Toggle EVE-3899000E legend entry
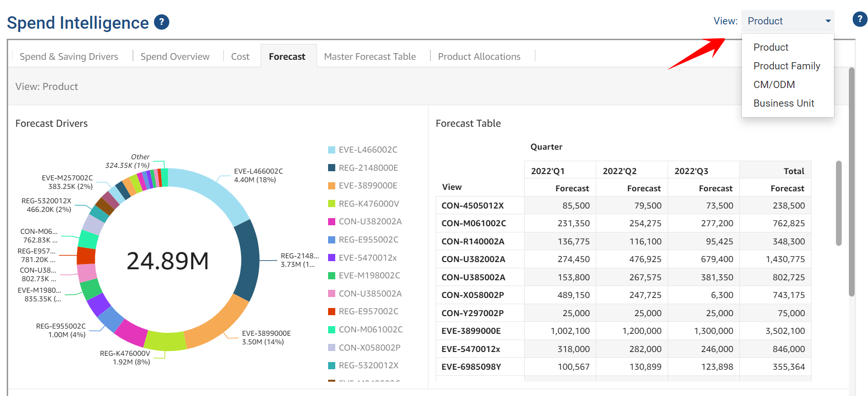 point(367,186)
